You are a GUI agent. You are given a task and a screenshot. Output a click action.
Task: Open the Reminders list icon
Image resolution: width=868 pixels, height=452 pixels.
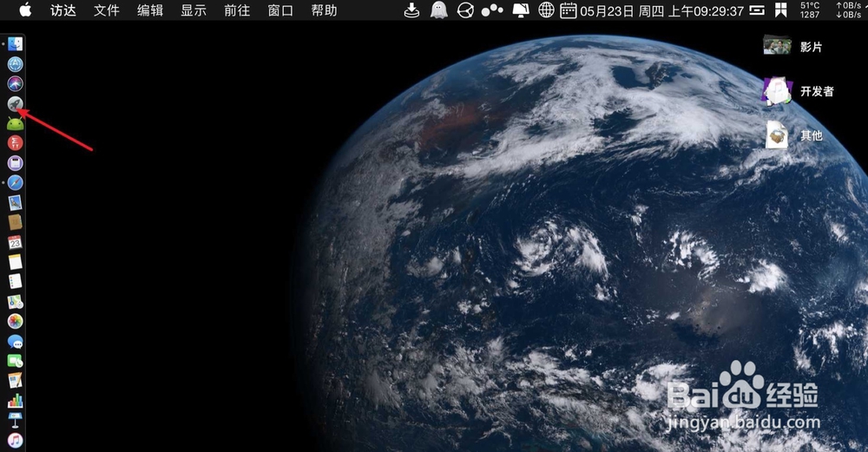(x=15, y=282)
